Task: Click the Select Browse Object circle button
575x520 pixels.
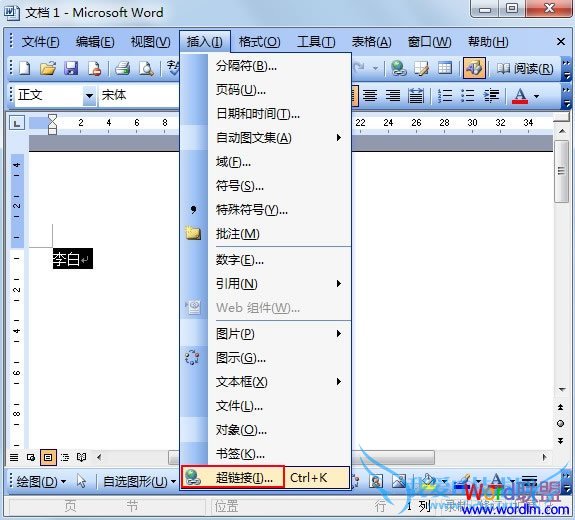Action: coord(560,424)
